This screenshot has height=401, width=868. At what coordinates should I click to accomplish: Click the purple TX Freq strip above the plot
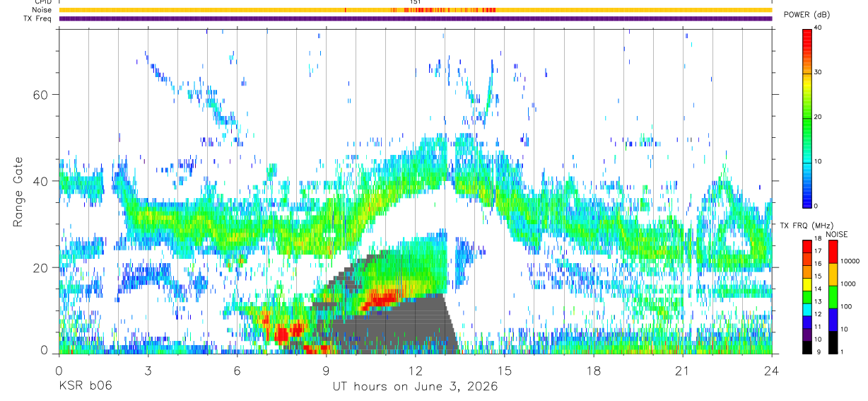click(416, 18)
